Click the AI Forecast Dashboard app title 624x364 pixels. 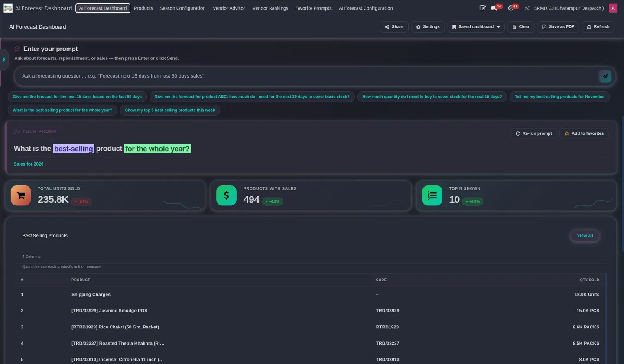43,8
